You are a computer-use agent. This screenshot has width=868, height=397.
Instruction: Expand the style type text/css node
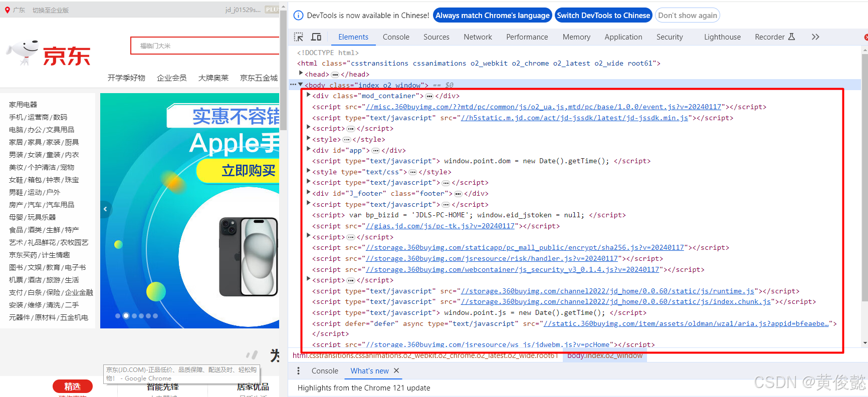[309, 171]
